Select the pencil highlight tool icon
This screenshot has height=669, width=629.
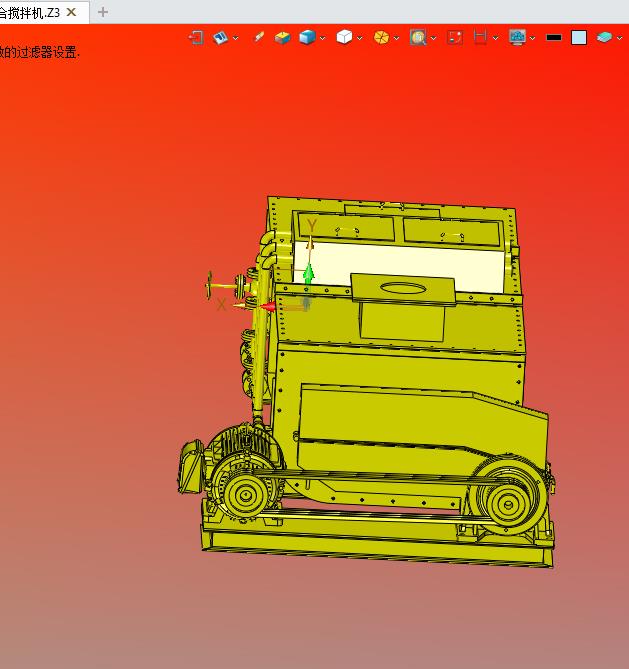pos(259,38)
